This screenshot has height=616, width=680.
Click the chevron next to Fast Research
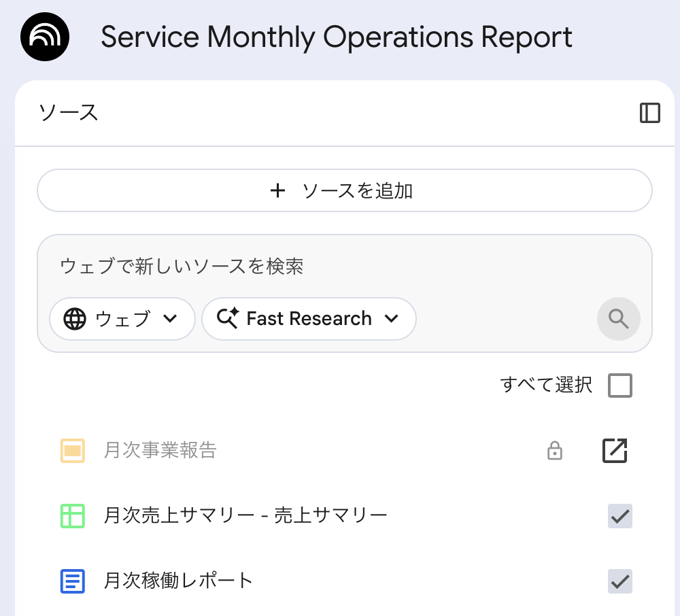pyautogui.click(x=391, y=319)
